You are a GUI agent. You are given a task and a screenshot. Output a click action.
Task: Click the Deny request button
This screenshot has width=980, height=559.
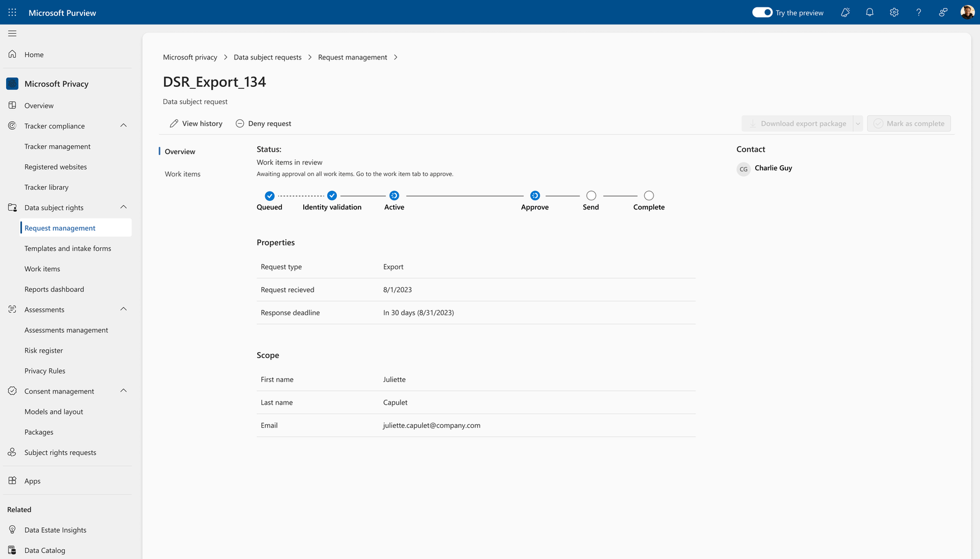pos(263,124)
